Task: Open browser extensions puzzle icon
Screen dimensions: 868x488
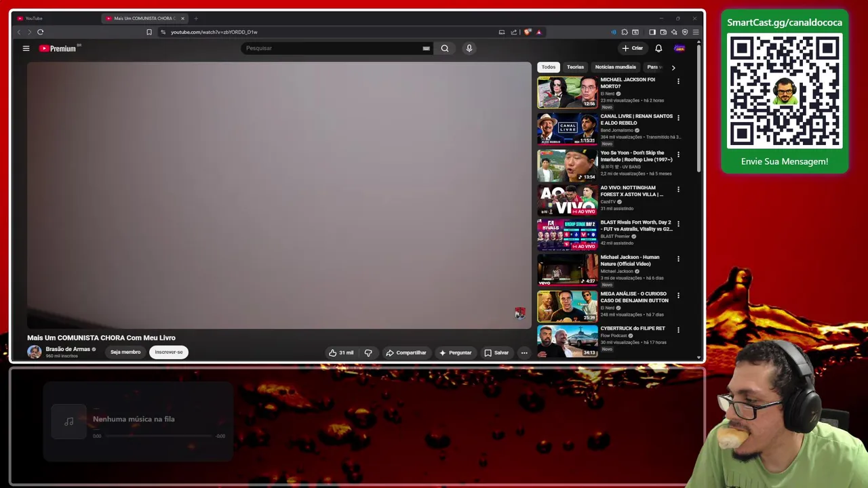Action: (625, 32)
